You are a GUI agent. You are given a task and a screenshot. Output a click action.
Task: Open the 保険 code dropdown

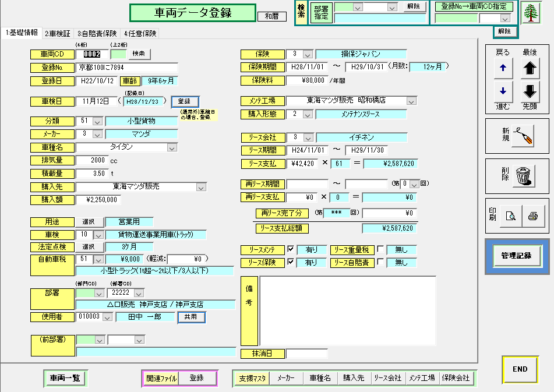click(308, 55)
